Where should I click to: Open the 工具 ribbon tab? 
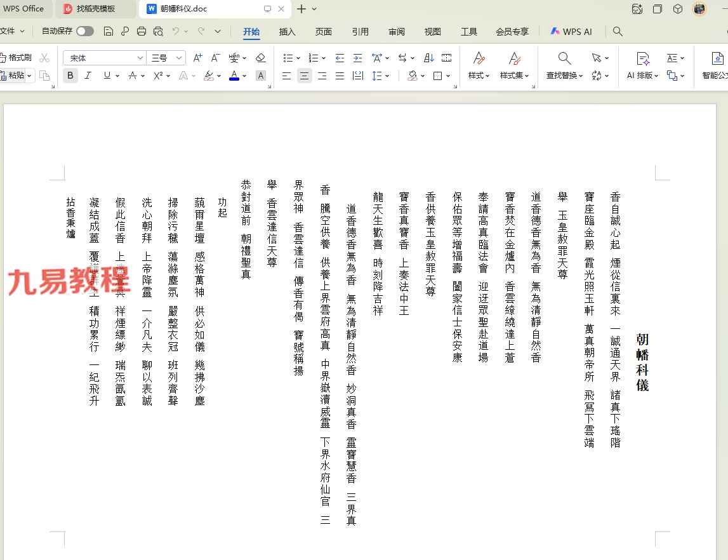pyautogui.click(x=468, y=32)
